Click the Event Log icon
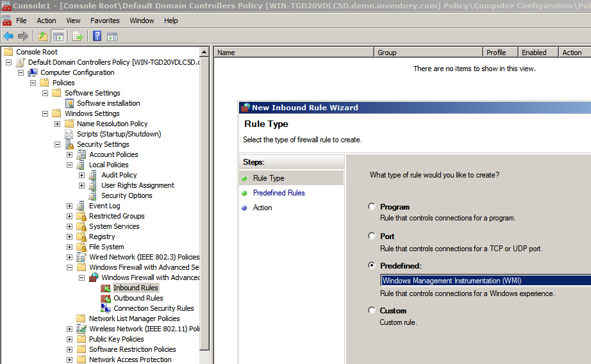591x364 pixels. click(81, 206)
